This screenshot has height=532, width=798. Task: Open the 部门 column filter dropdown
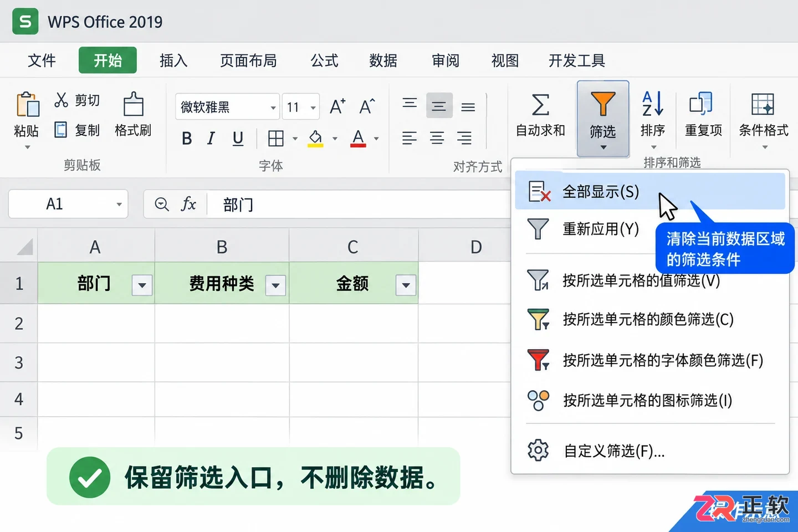142,285
